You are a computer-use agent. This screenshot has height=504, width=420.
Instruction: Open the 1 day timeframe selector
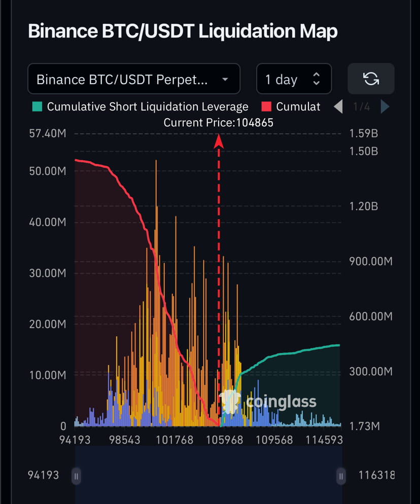tap(294, 79)
